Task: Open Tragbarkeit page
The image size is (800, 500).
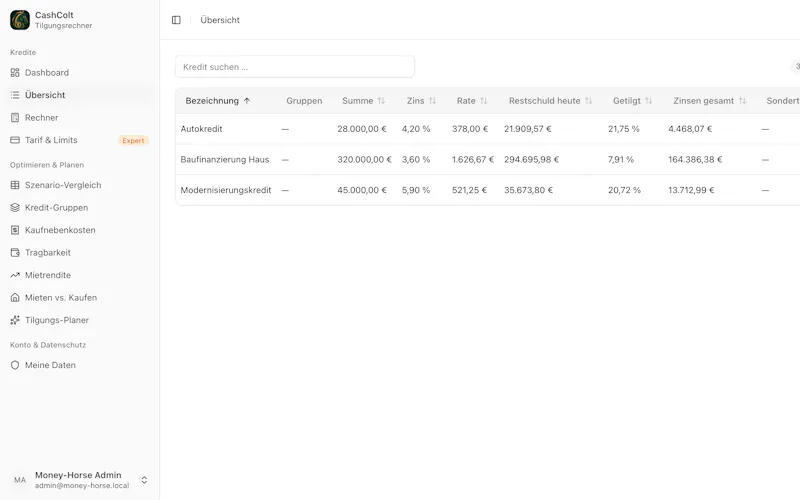Action: click(80, 253)
